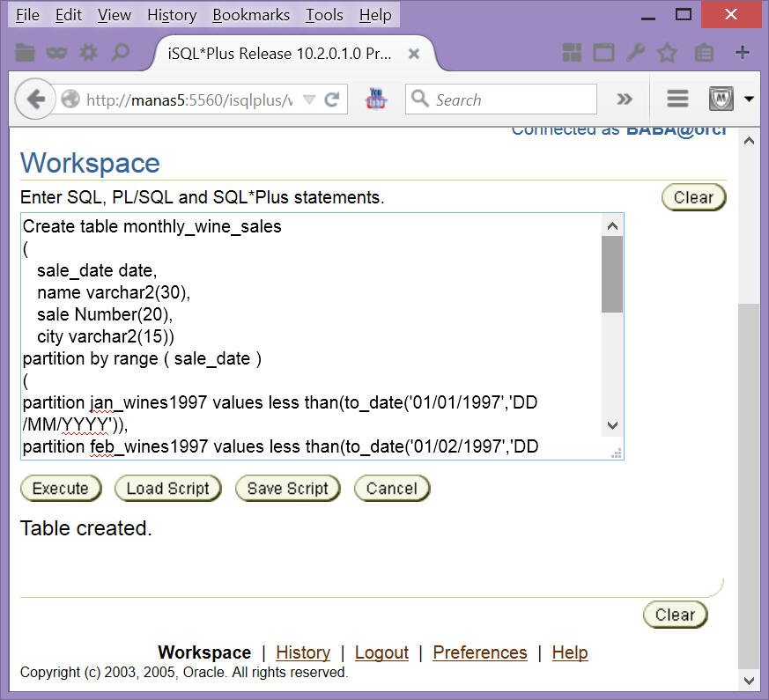Open the History menu
Image resolution: width=769 pixels, height=700 pixels.
[x=172, y=15]
